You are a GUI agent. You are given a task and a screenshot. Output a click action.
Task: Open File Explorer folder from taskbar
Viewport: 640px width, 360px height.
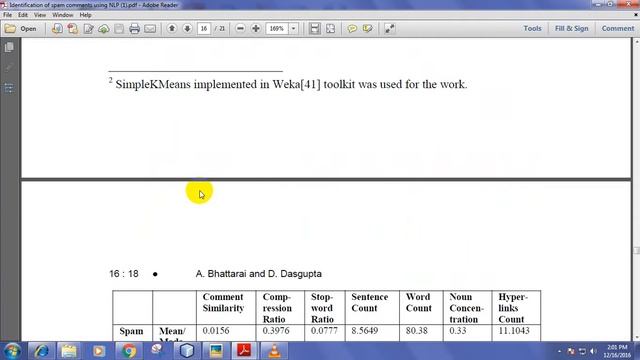click(69, 351)
